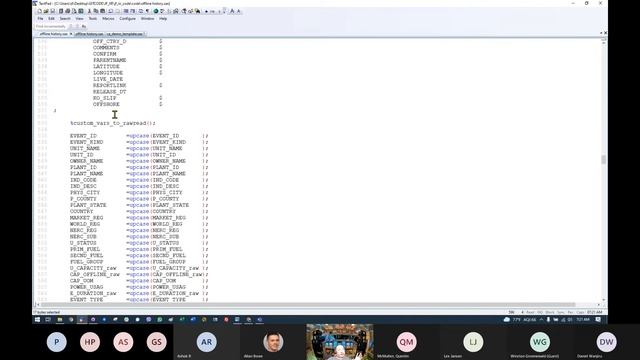Click the weather cloud icon in system tray
The image size is (640, 360).
pos(507,320)
